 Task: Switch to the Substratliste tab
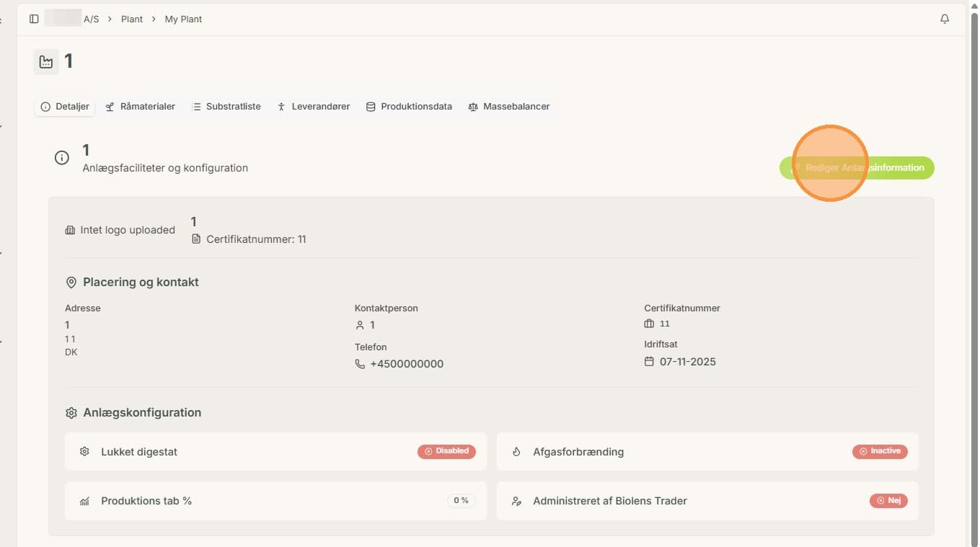[226, 107]
